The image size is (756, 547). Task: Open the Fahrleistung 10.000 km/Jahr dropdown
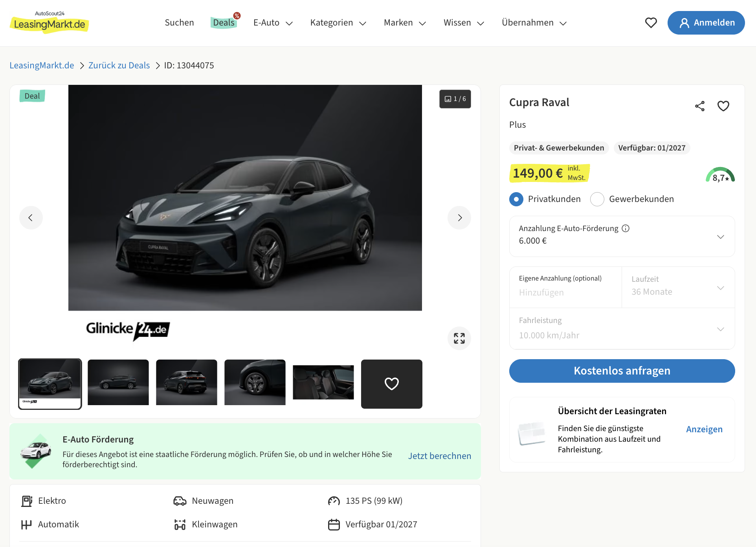(x=622, y=329)
